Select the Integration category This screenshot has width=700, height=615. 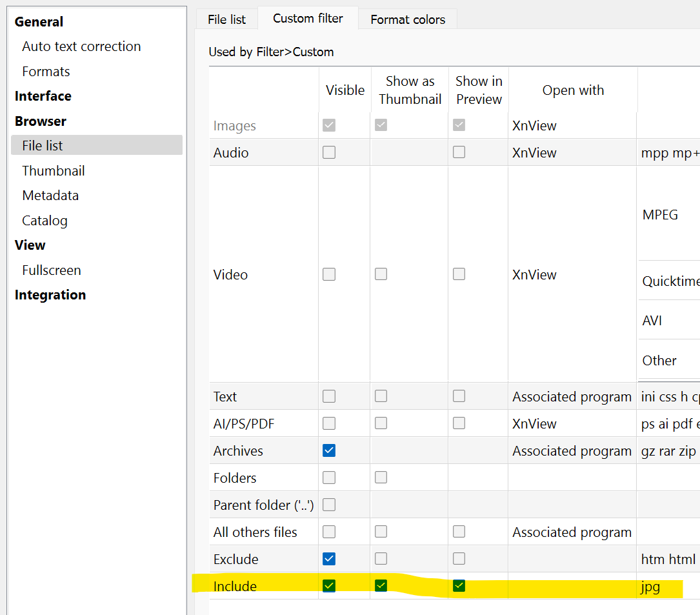[x=50, y=295]
